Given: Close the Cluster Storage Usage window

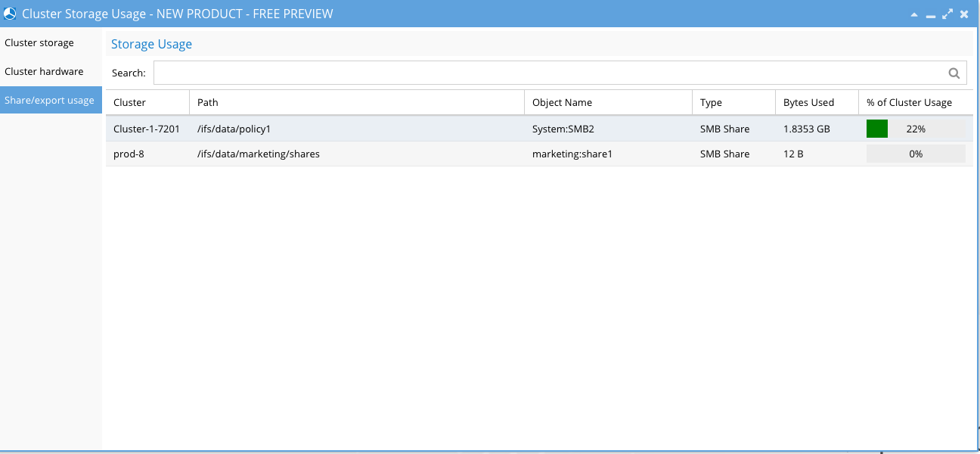Looking at the screenshot, I should click(964, 14).
